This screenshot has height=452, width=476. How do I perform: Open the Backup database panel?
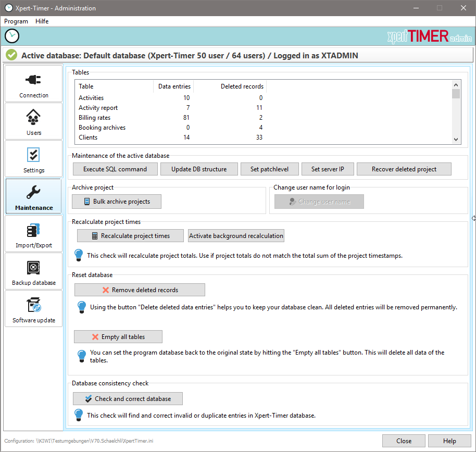(33, 271)
